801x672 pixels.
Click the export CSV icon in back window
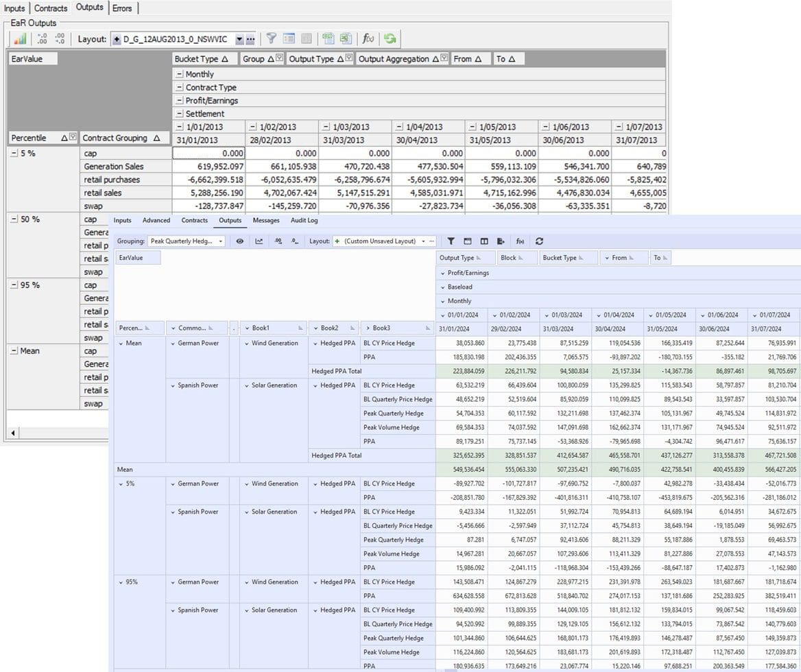(x=328, y=39)
